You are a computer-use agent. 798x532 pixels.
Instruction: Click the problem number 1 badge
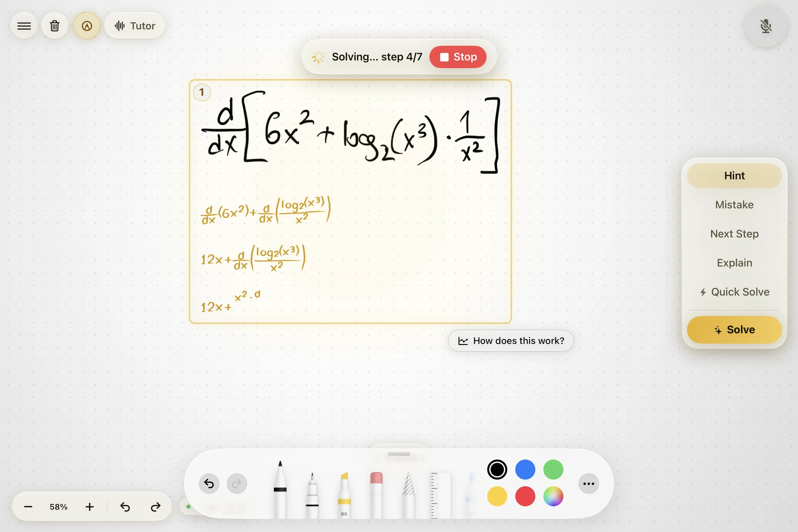click(x=202, y=93)
